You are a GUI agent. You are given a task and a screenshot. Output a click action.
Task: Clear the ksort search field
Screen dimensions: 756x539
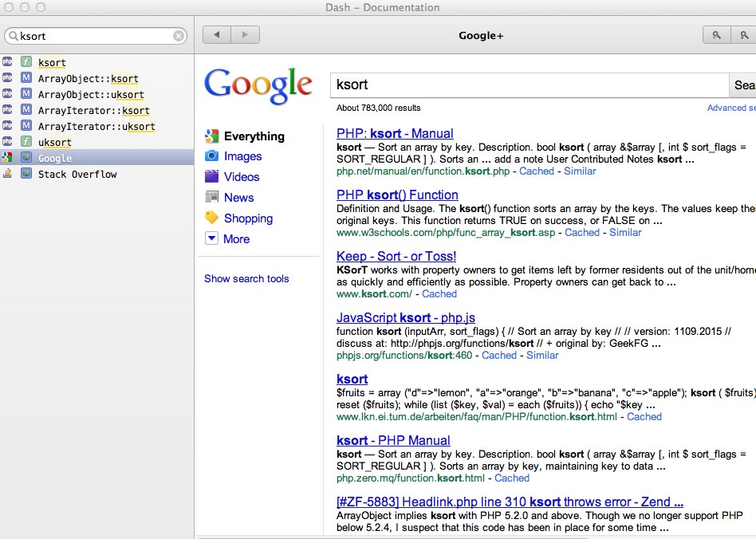coord(179,36)
